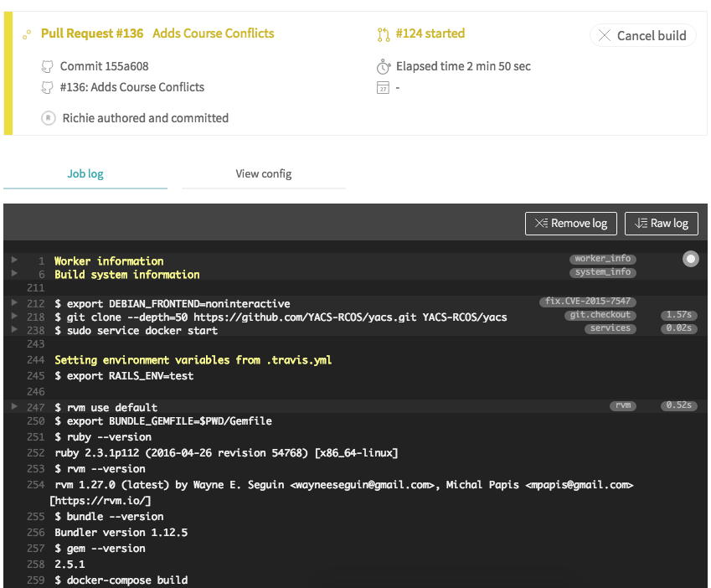Toggle the follow-log circle button
Viewport: 711px width, 588px height.
click(691, 259)
